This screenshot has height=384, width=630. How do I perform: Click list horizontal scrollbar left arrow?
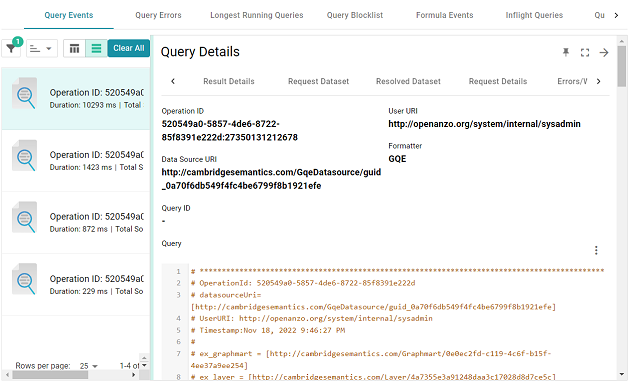pos(8,375)
